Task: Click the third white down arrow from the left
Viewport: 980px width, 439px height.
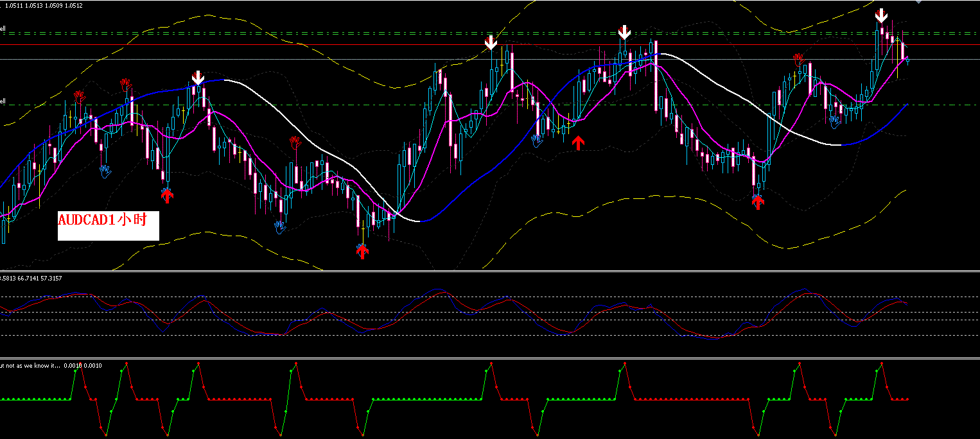Action: coord(624,32)
